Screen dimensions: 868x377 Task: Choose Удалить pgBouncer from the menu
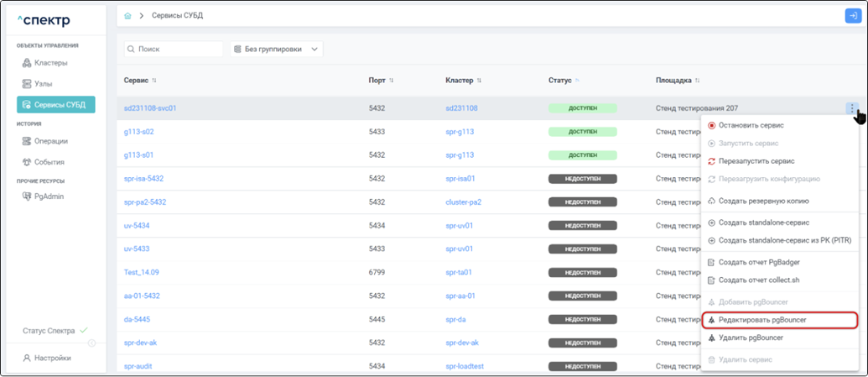tap(751, 338)
